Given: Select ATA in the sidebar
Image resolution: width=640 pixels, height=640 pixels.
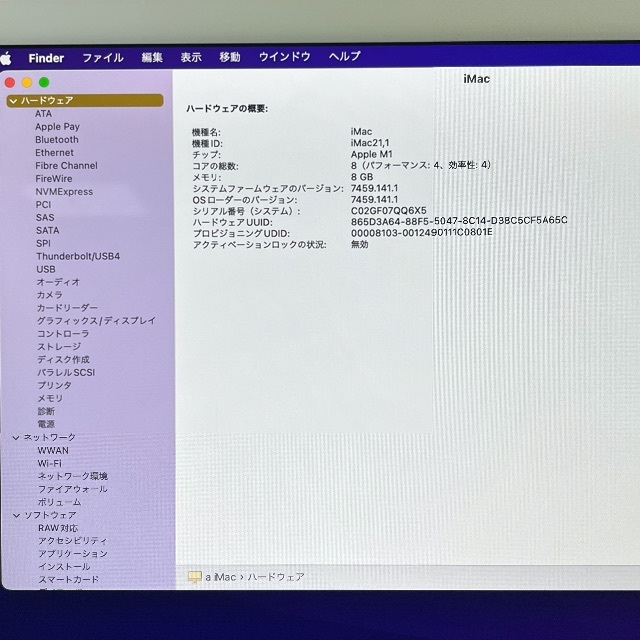Looking at the screenshot, I should pyautogui.click(x=43, y=114).
